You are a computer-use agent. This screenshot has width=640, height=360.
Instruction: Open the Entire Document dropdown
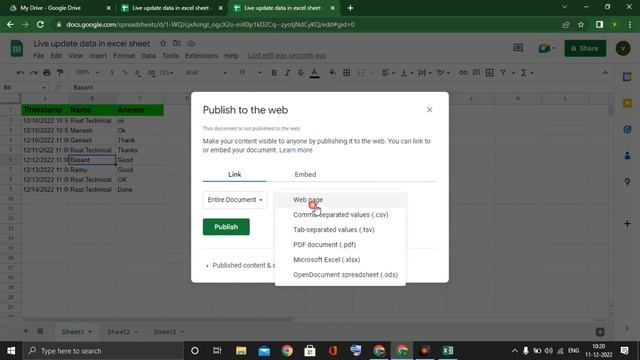point(235,200)
